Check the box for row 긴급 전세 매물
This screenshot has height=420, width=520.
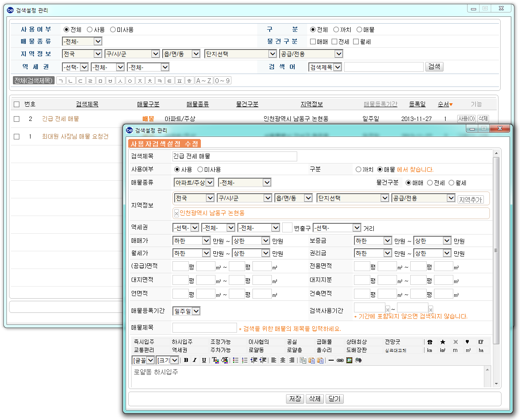(17, 119)
